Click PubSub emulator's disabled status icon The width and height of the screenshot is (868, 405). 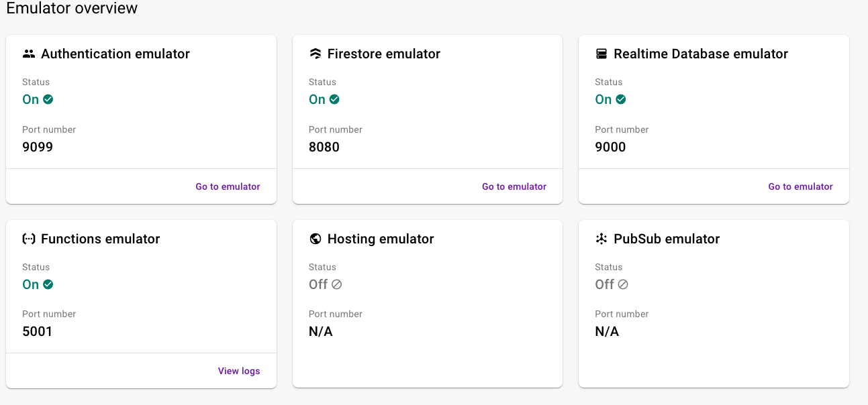tap(623, 284)
